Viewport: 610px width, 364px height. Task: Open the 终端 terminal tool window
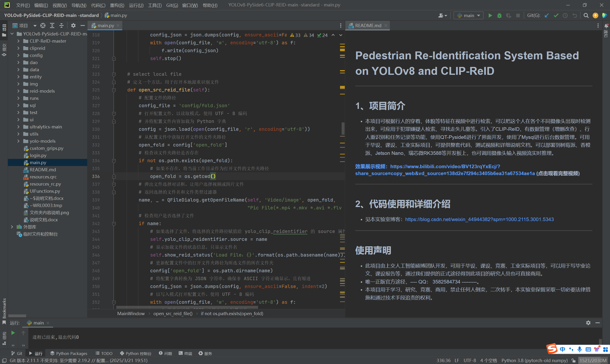(x=185, y=353)
